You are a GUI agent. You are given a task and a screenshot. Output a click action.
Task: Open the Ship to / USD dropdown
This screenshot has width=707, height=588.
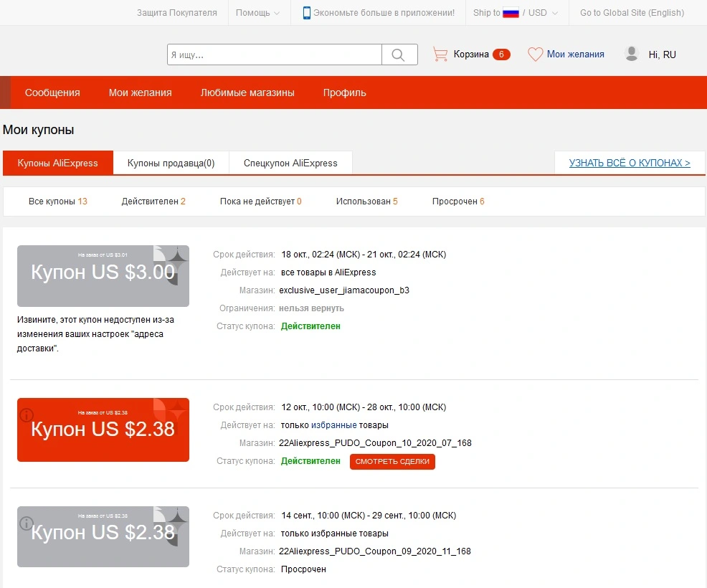point(516,13)
